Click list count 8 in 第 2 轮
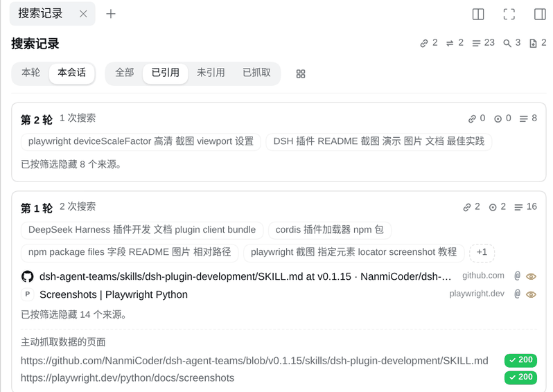Viewport: 553px width, 392px height. pos(528,118)
